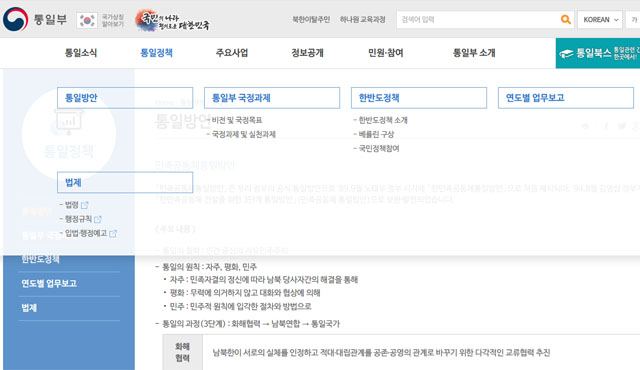Click the graduation cap 통일북스 icon

(566, 53)
